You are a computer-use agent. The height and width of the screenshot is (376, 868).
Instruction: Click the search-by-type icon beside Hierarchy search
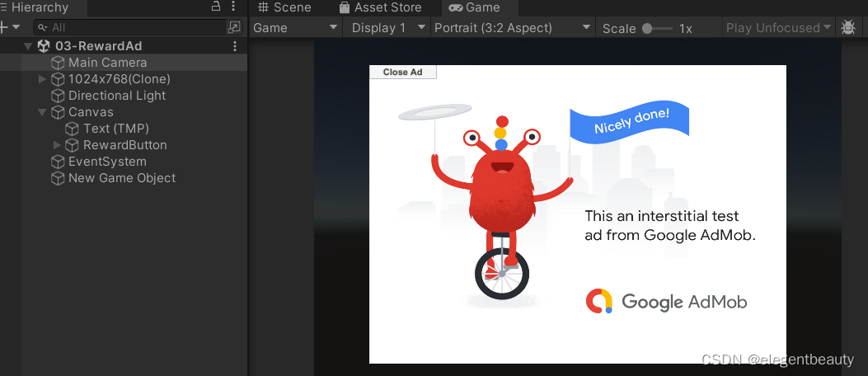[x=235, y=27]
